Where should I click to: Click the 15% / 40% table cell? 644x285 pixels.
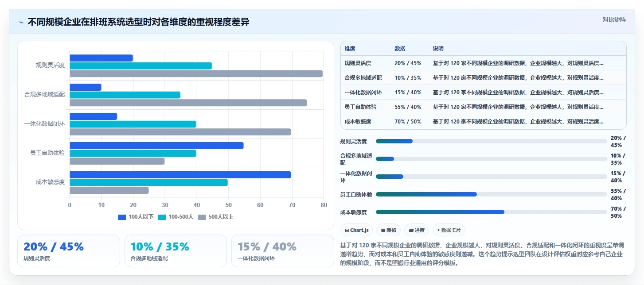coord(408,92)
